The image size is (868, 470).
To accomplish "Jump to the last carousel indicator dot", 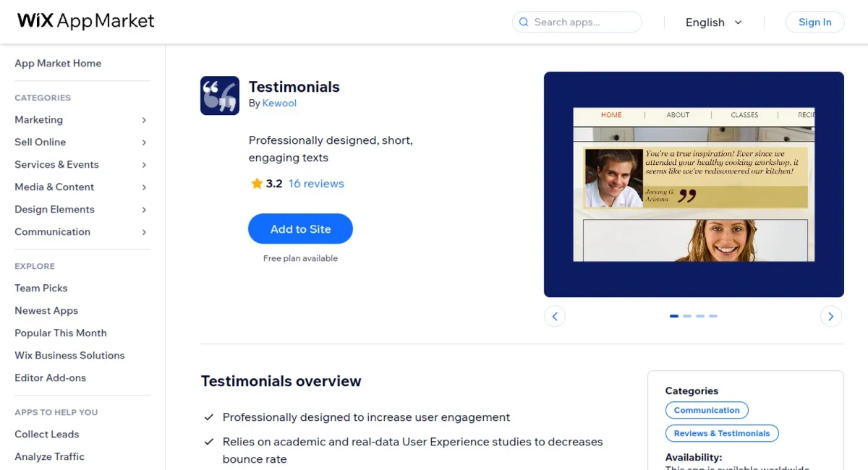I will click(x=713, y=316).
